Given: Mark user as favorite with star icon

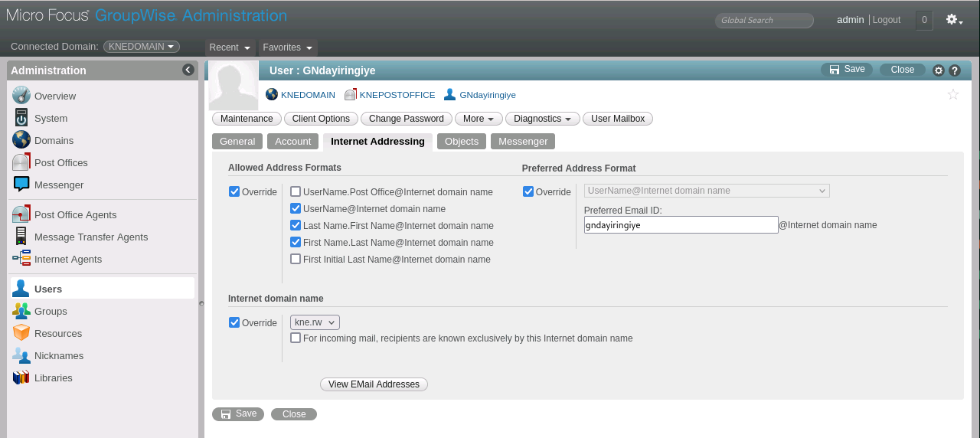Looking at the screenshot, I should tap(953, 94).
